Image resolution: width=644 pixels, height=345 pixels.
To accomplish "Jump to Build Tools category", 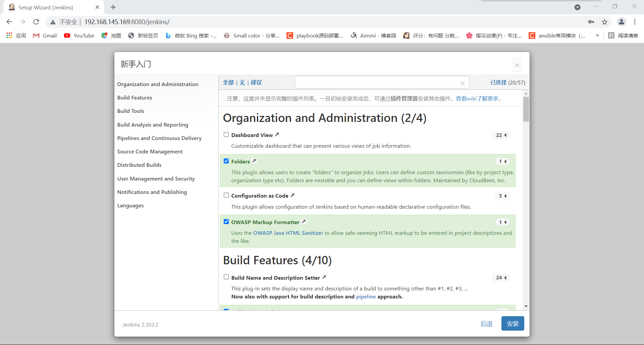I will (x=130, y=111).
